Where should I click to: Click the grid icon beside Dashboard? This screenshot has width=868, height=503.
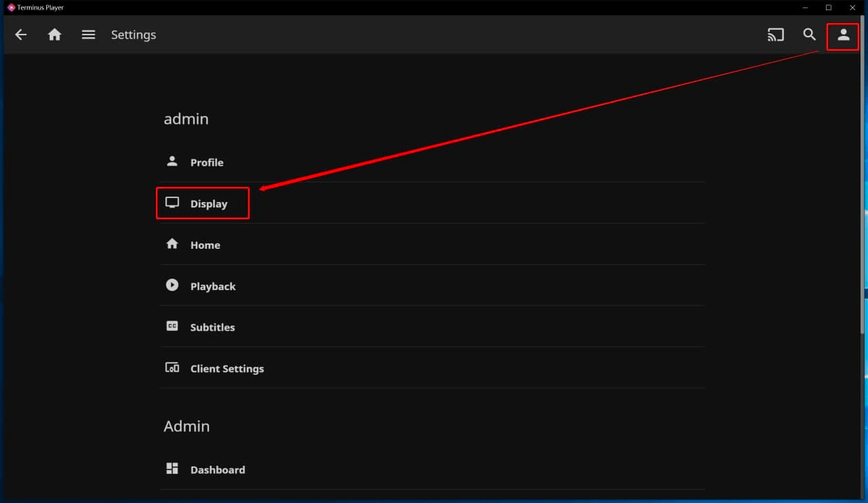pyautogui.click(x=172, y=469)
